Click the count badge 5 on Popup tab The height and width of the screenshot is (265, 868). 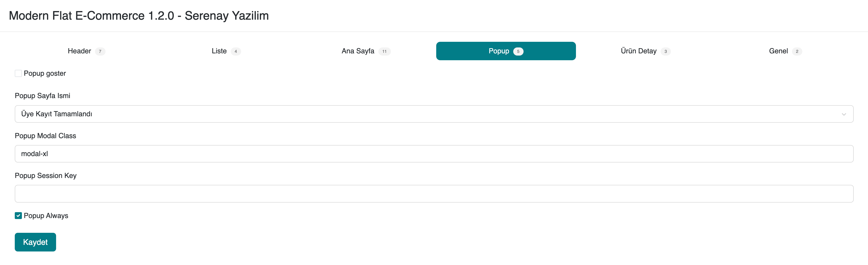coord(518,52)
